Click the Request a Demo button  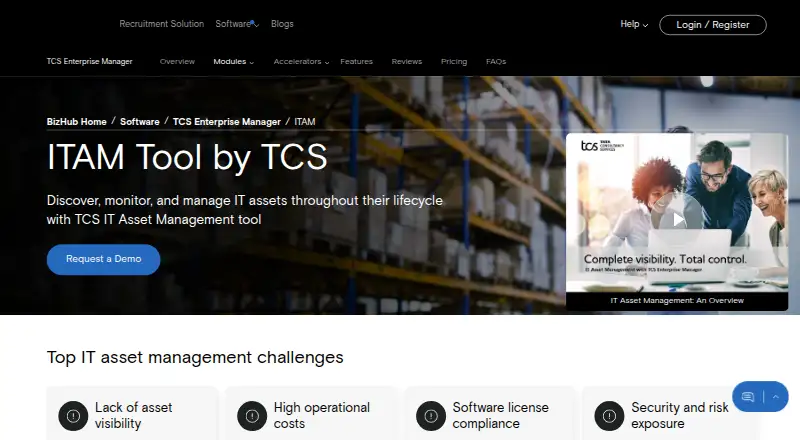pos(104,259)
